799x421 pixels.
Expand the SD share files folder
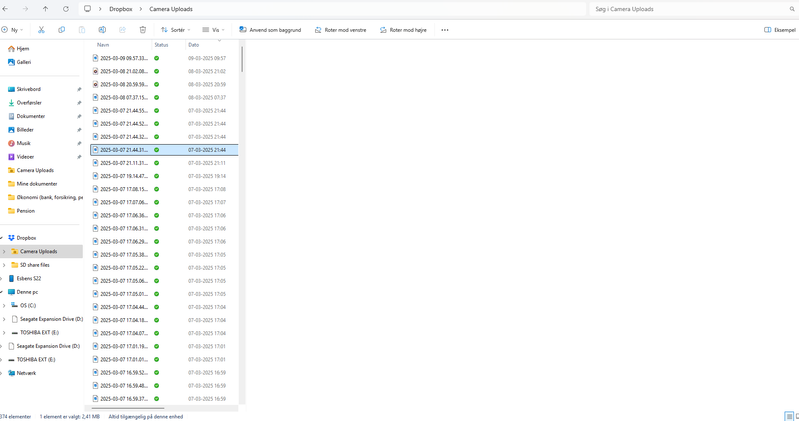4,265
